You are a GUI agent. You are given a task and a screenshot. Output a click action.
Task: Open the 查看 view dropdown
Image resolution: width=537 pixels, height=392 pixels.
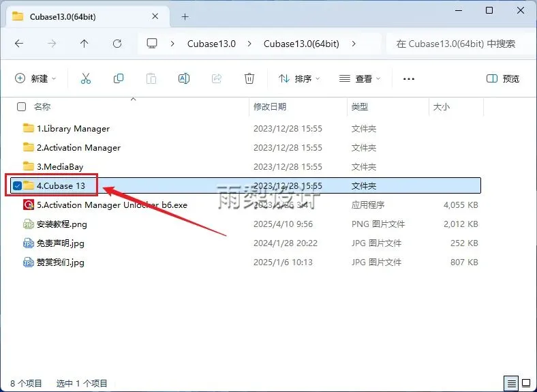coord(360,78)
